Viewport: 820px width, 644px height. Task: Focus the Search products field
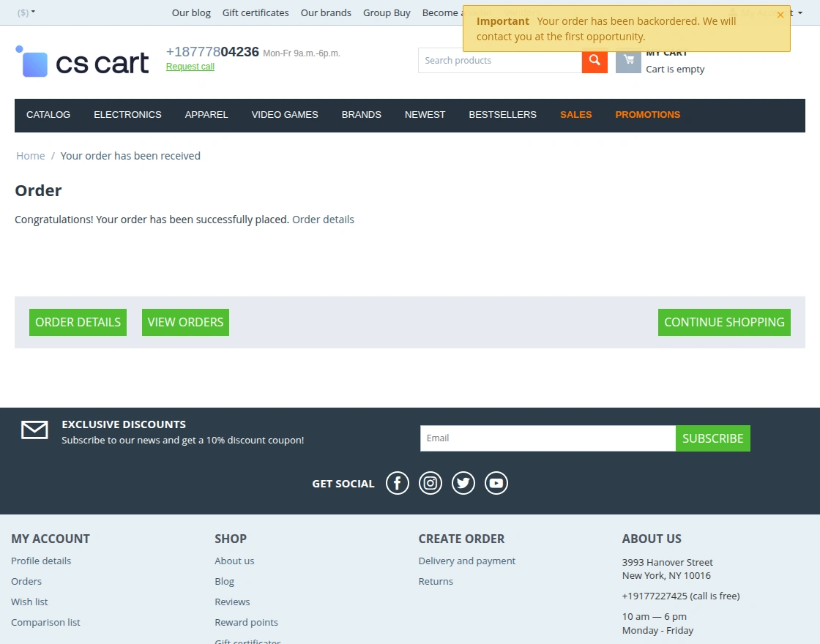pos(500,61)
